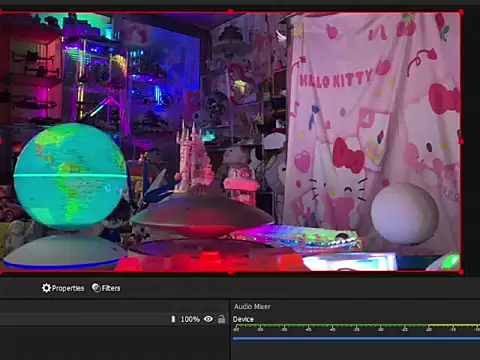Click the top-center red resize handle
This screenshot has width=480, height=360.
(230, 12)
